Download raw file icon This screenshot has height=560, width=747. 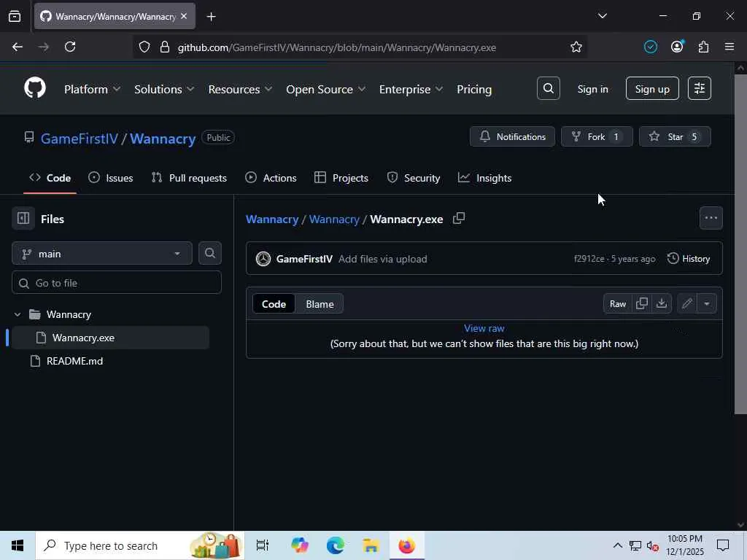(x=662, y=304)
